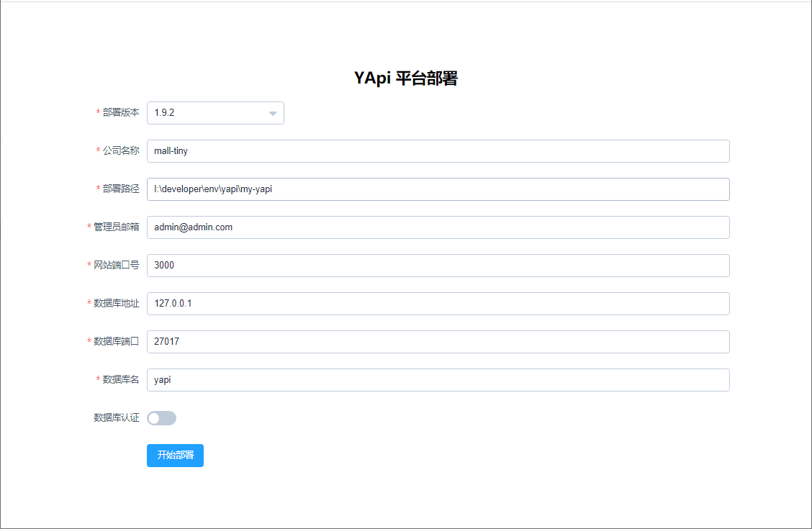Viewport: 812px width, 529px height.
Task: Click the 数据库名 label
Action: (x=121, y=379)
